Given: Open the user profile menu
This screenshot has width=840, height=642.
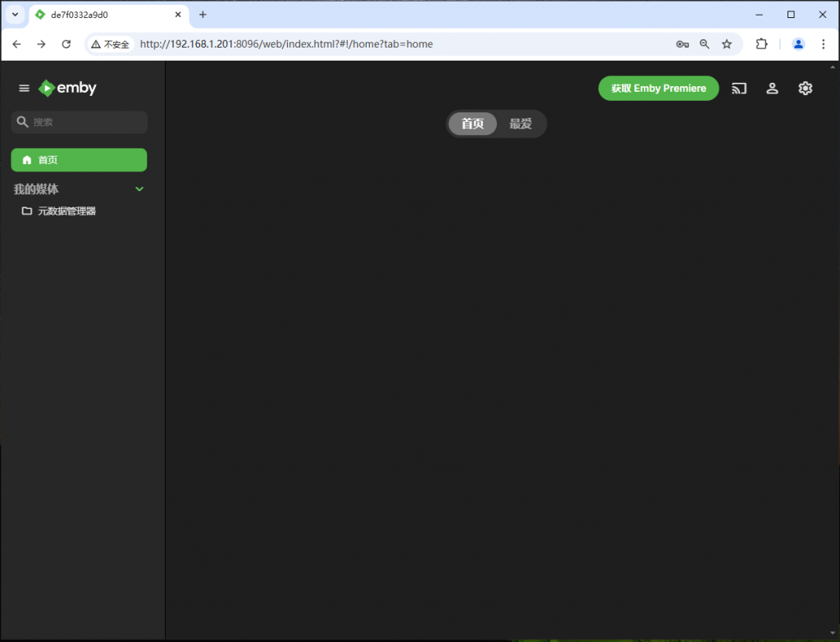Looking at the screenshot, I should pyautogui.click(x=772, y=89).
